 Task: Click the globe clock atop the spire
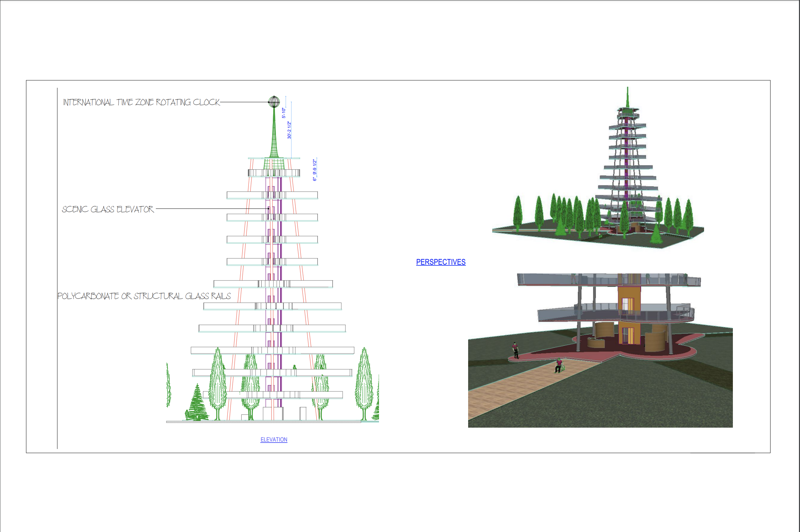coord(274,101)
